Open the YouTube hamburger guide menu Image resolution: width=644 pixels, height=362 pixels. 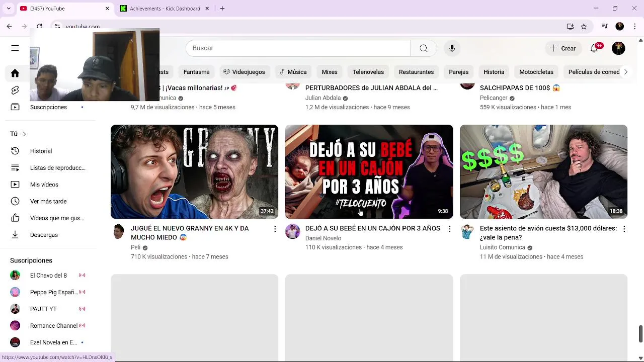(x=15, y=48)
